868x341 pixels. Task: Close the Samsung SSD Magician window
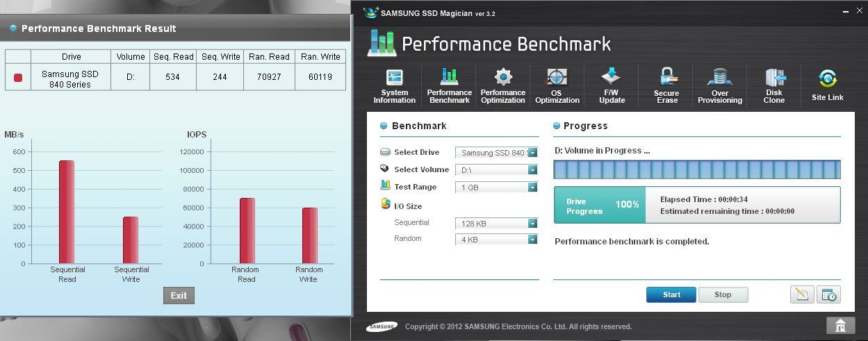pyautogui.click(x=859, y=11)
